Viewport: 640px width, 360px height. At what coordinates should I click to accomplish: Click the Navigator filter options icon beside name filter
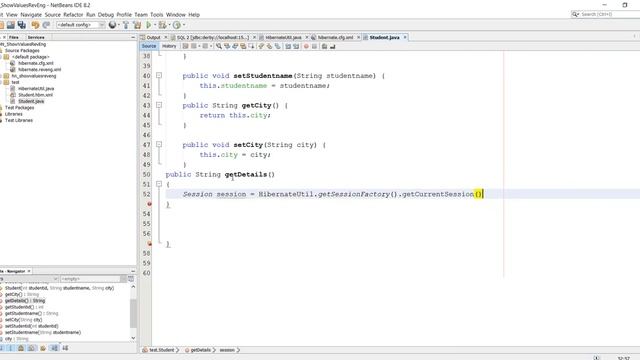coord(131,279)
